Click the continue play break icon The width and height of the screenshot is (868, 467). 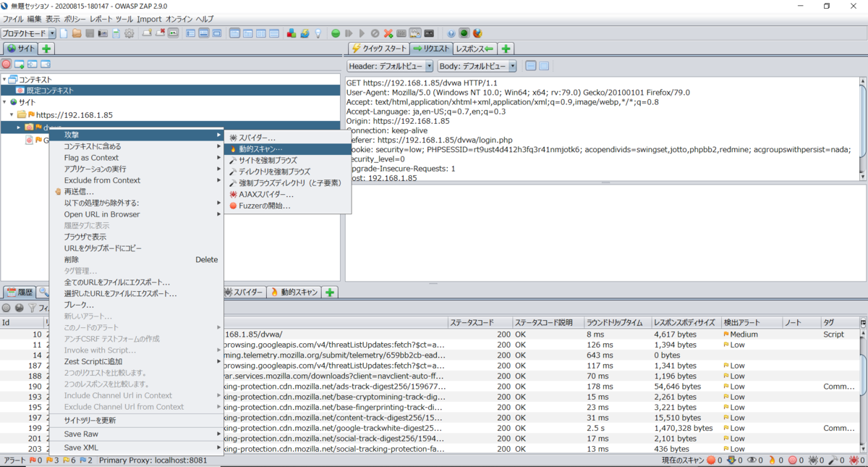[362, 33]
